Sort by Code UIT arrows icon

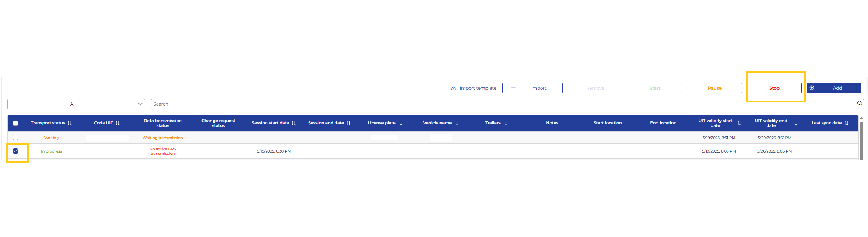point(117,123)
